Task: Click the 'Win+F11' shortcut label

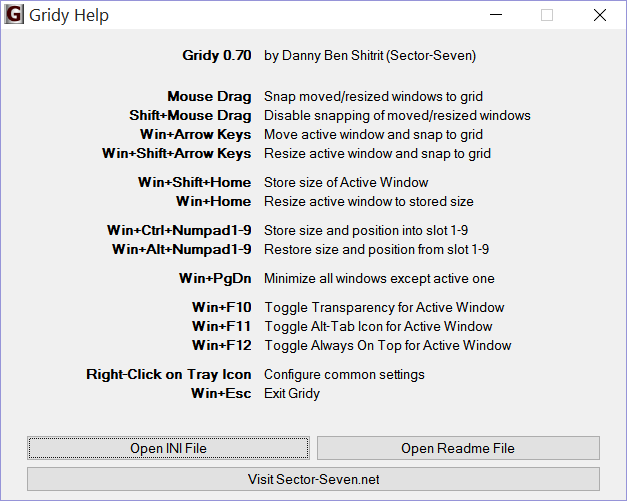Action: pyautogui.click(x=222, y=326)
